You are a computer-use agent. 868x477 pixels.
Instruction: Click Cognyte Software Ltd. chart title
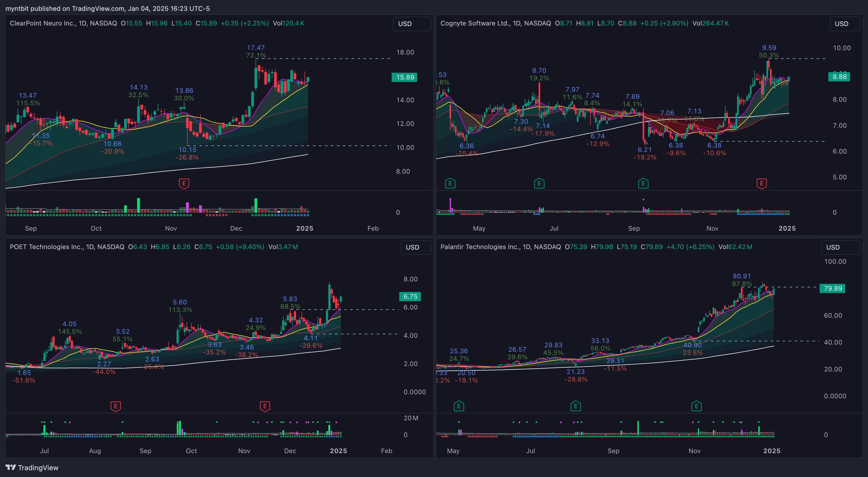(496, 23)
